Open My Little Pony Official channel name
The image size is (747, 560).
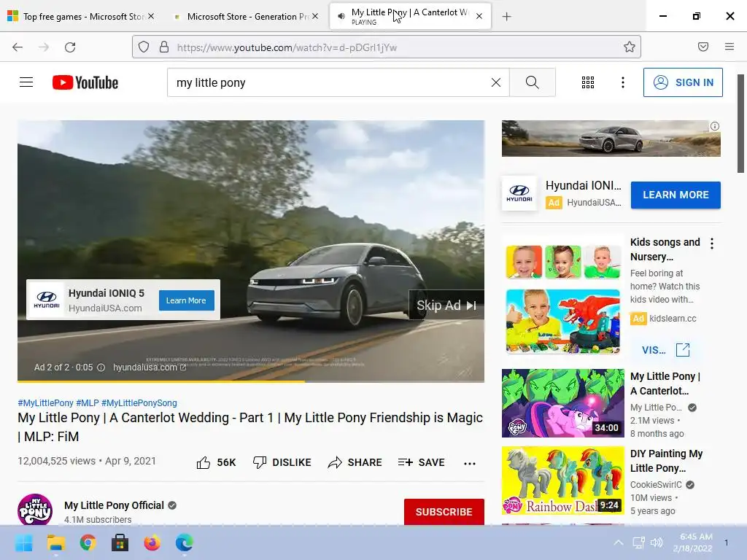coord(114,505)
